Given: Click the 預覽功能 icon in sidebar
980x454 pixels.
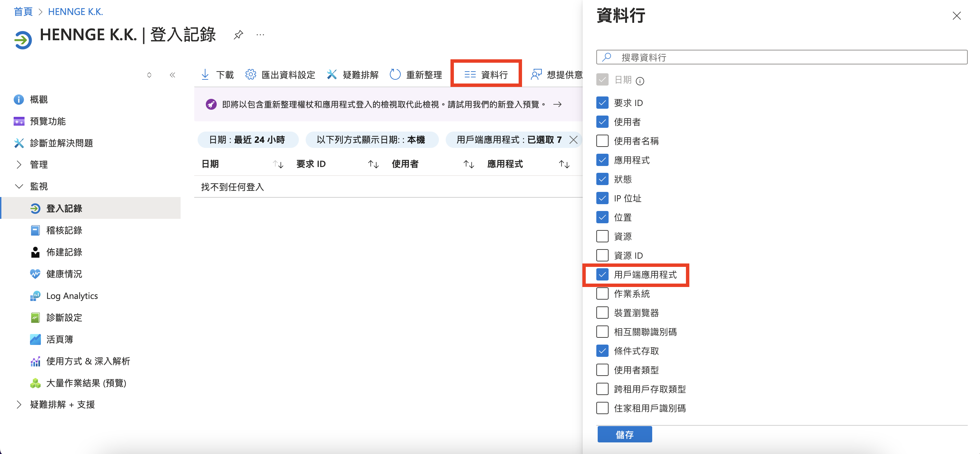Looking at the screenshot, I should coord(19,121).
